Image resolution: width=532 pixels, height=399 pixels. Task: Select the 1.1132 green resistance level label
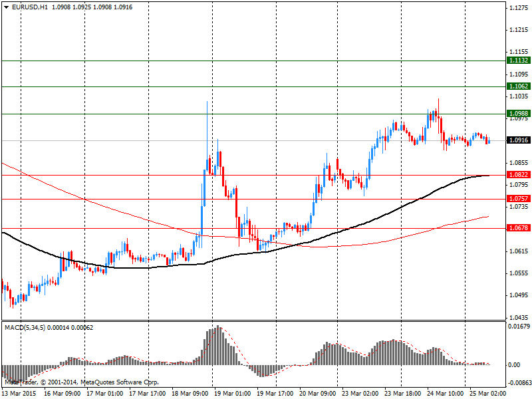tap(518, 61)
